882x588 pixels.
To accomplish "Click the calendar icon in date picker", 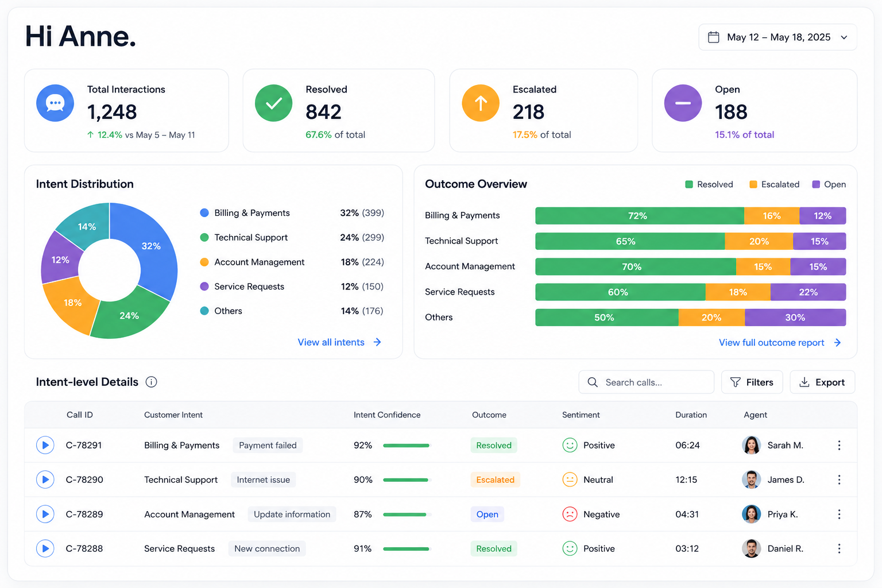I will pyautogui.click(x=714, y=37).
